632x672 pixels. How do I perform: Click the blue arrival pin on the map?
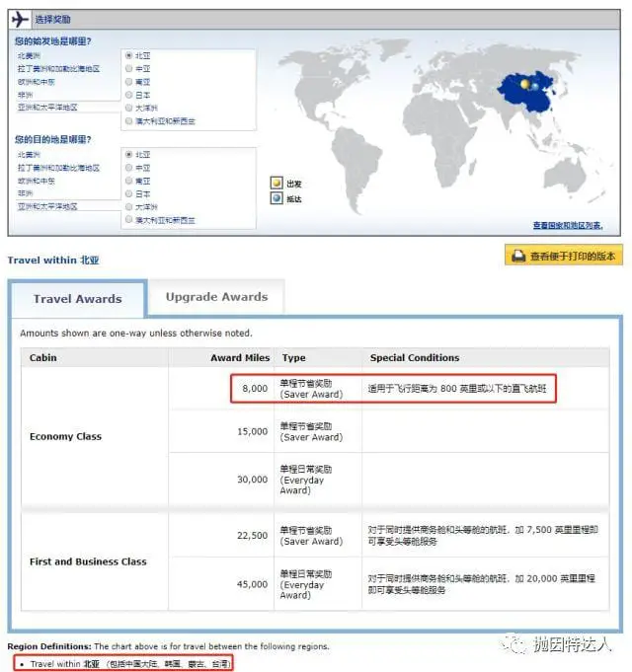(534, 87)
